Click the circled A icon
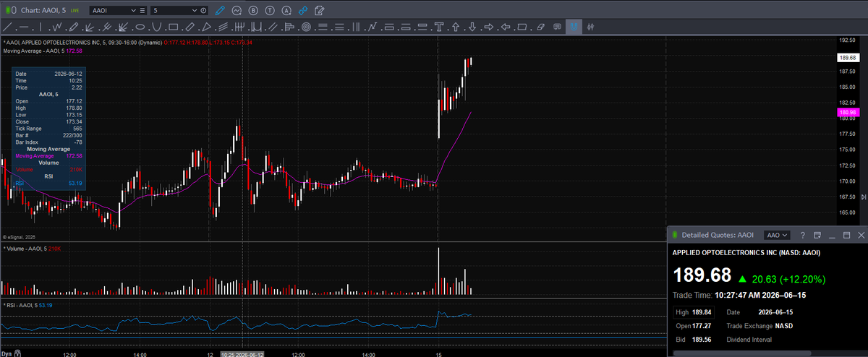 286,11
